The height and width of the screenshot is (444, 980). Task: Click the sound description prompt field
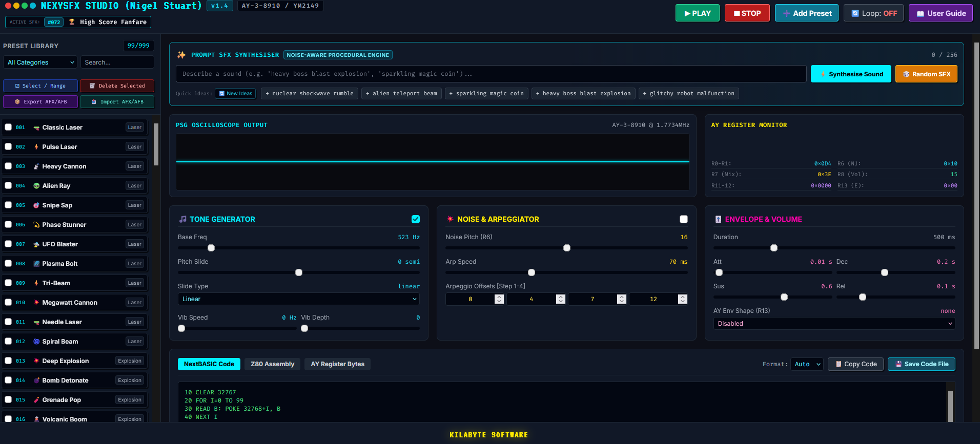click(x=491, y=74)
